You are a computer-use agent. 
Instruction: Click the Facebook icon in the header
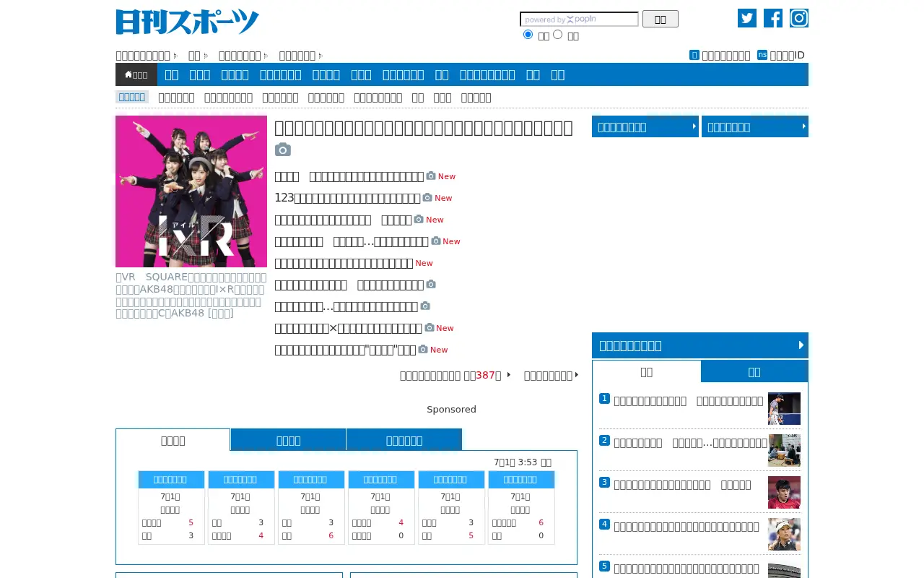coord(773,18)
